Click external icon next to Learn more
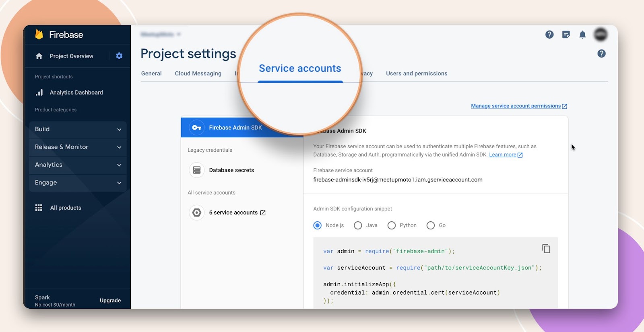The image size is (644, 332). tap(520, 155)
